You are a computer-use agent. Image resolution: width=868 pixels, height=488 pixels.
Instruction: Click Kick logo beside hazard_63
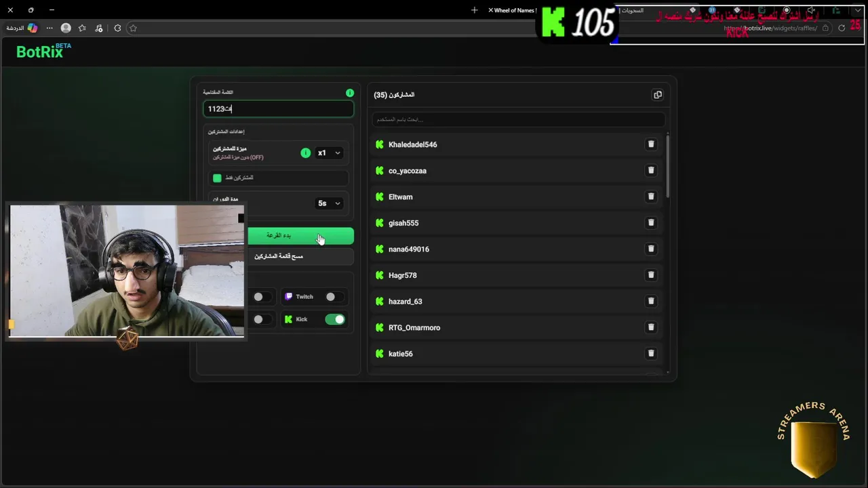(380, 302)
